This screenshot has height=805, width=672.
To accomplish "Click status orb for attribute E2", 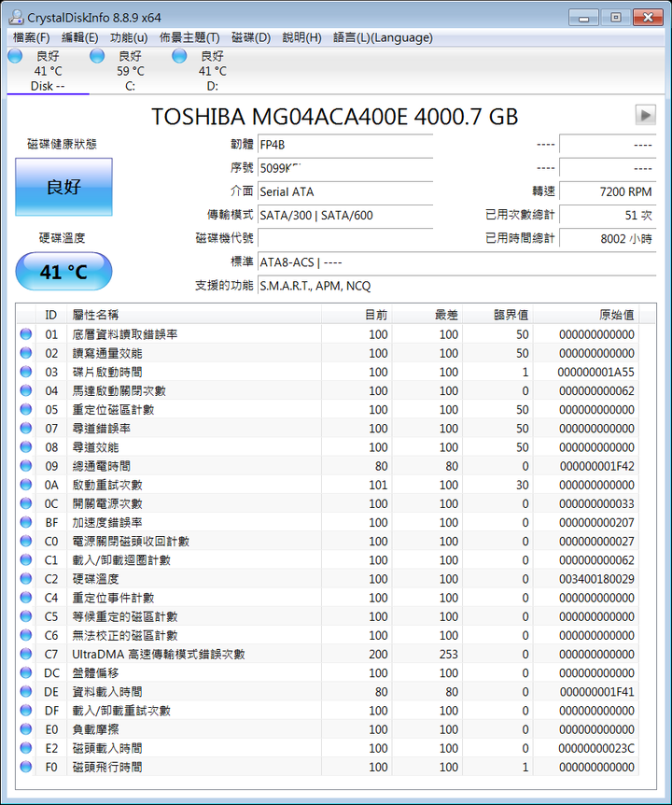I will pyautogui.click(x=25, y=748).
